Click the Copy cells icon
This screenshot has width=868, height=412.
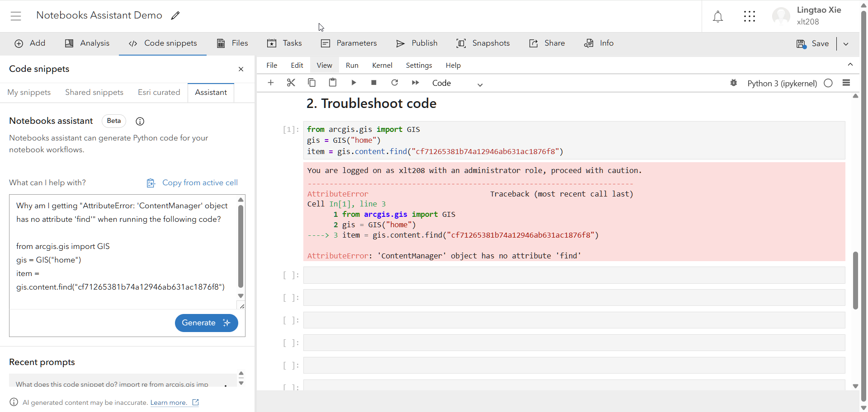pos(312,83)
